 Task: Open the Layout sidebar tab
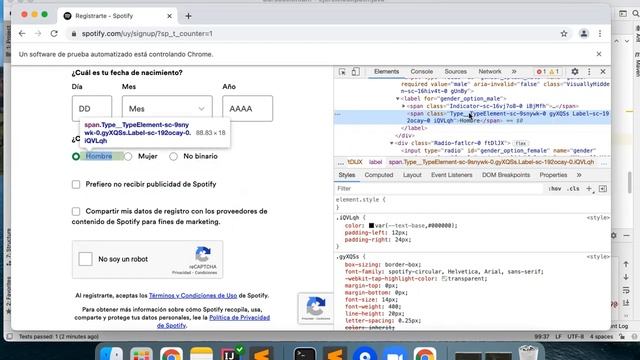pyautogui.click(x=412, y=175)
